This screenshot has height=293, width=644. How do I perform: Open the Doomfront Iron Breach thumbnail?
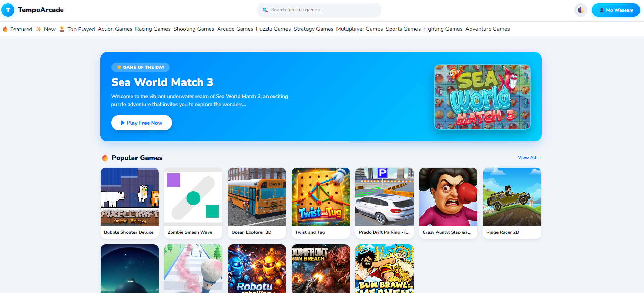pos(321,269)
